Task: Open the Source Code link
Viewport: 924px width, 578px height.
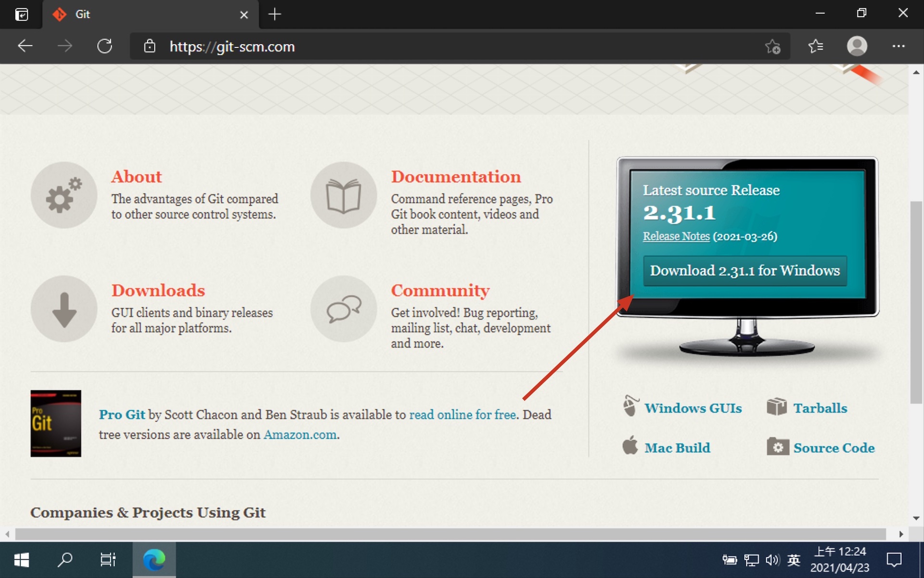Action: pos(834,448)
